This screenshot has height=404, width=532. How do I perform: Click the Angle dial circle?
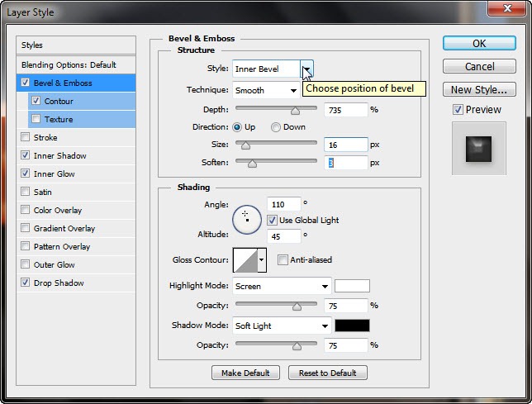click(246, 217)
